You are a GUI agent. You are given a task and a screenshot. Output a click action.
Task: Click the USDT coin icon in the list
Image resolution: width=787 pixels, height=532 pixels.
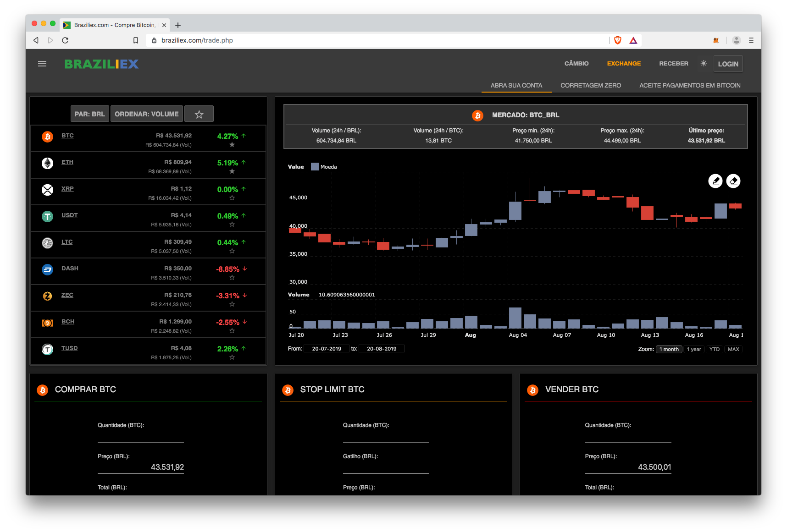point(48,216)
